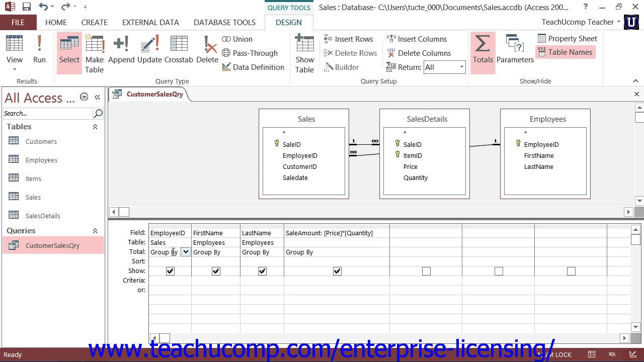This screenshot has width=644, height=362.
Task: Check Show box in the sixth grid column
Action: [x=499, y=271]
